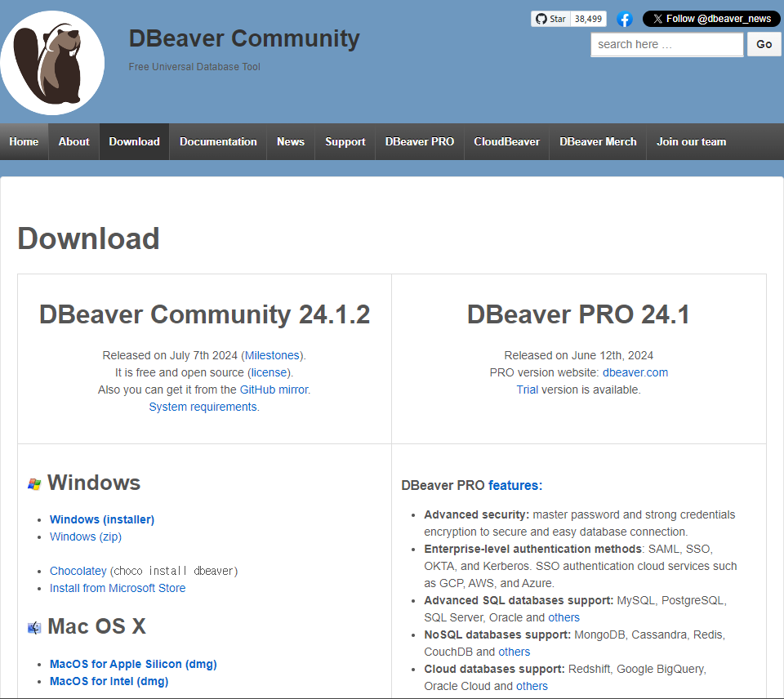Click the Windows logo icon beside heading
Image resolution: width=784 pixels, height=699 pixels.
tap(34, 483)
